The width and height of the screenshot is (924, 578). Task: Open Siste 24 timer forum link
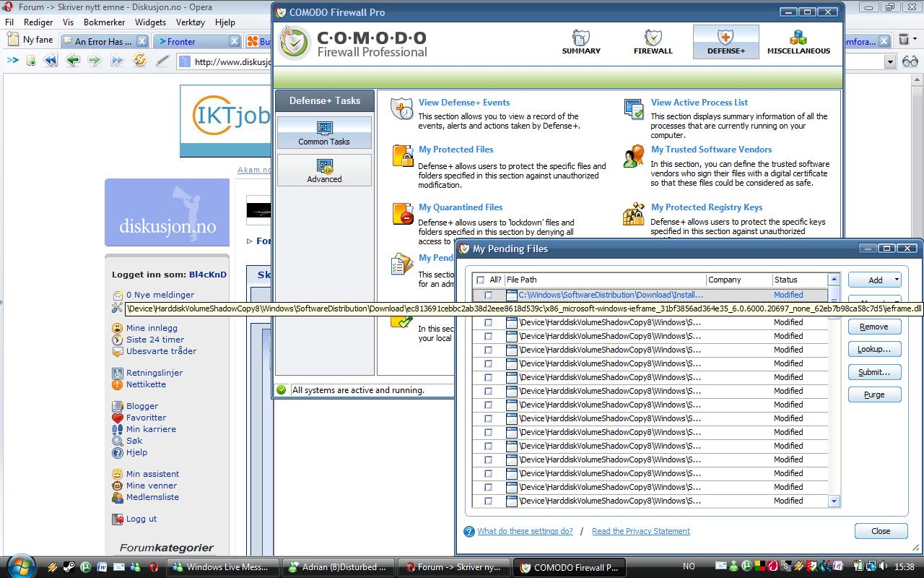155,340
